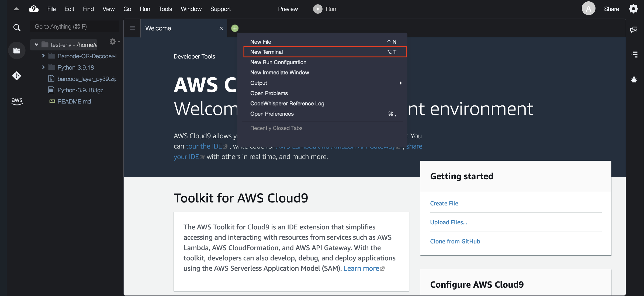Click the Go to Anything search field
644x296 pixels.
coord(74,26)
